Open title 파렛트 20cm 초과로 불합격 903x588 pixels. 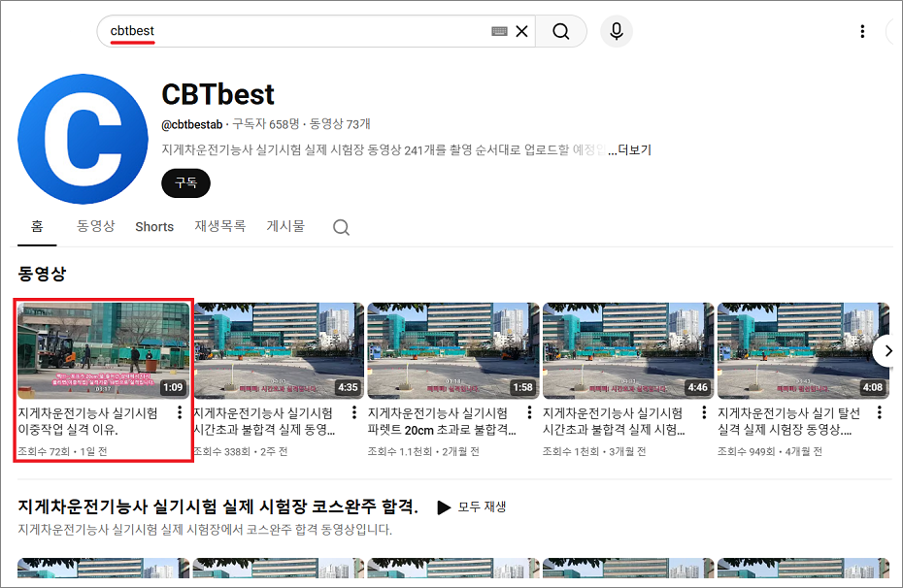click(442, 421)
